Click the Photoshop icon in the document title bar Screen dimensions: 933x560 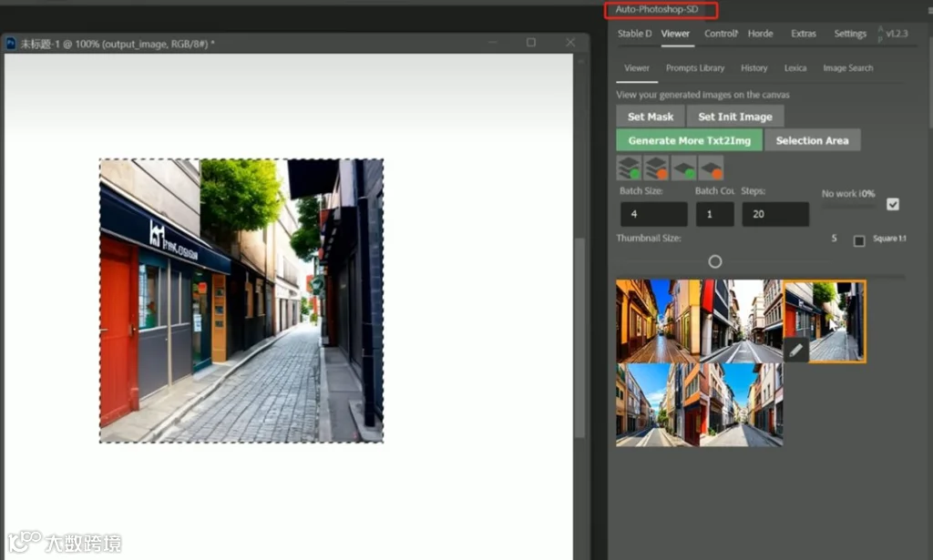[x=11, y=44]
